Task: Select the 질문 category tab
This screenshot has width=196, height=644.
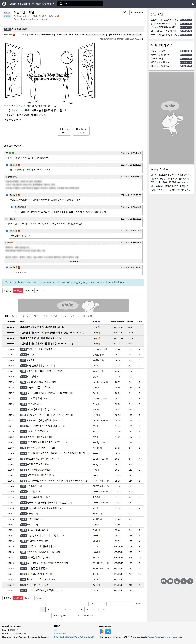Action: [35, 316]
